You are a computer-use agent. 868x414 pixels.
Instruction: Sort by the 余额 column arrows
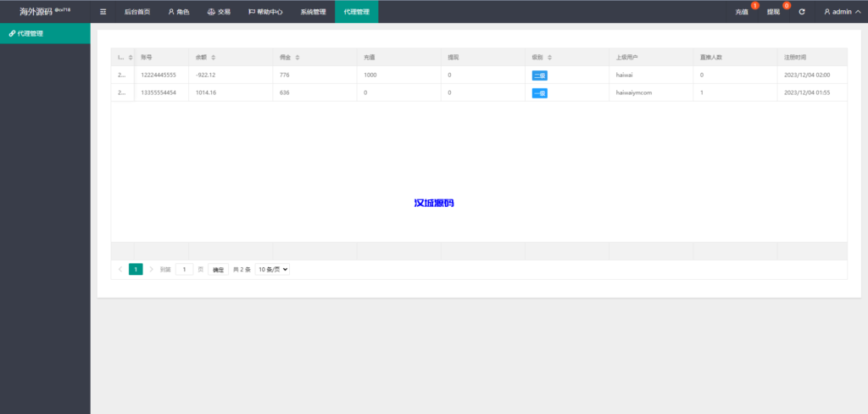[x=214, y=58]
